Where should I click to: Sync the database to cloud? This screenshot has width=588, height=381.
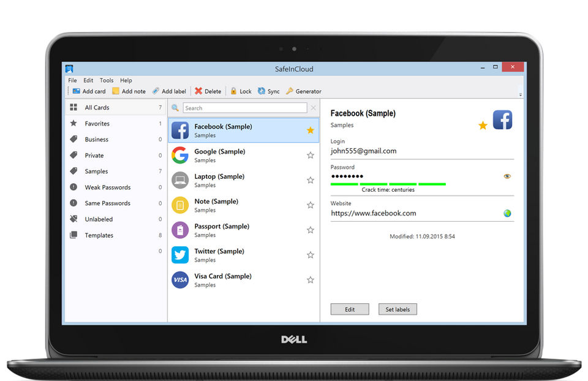tap(262, 91)
